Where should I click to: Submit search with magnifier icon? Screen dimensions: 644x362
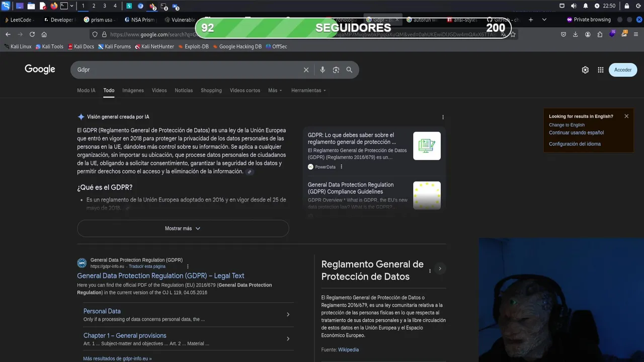pyautogui.click(x=349, y=70)
